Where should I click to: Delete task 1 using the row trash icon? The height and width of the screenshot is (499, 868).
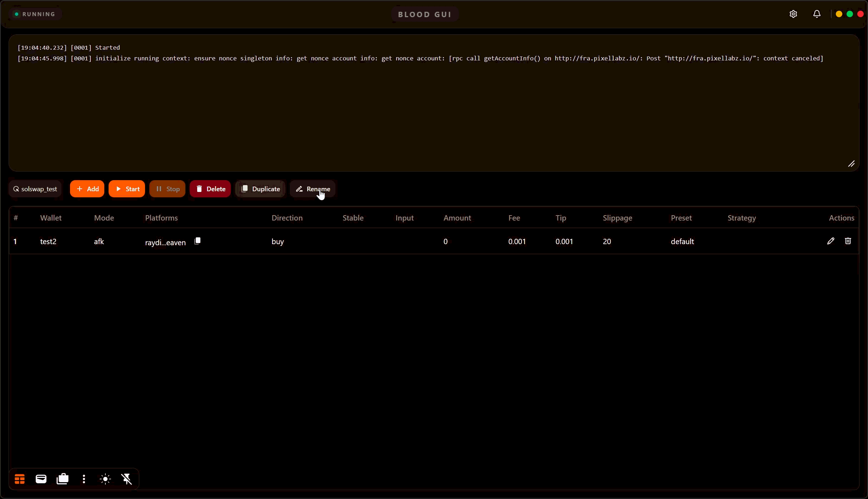[848, 241]
